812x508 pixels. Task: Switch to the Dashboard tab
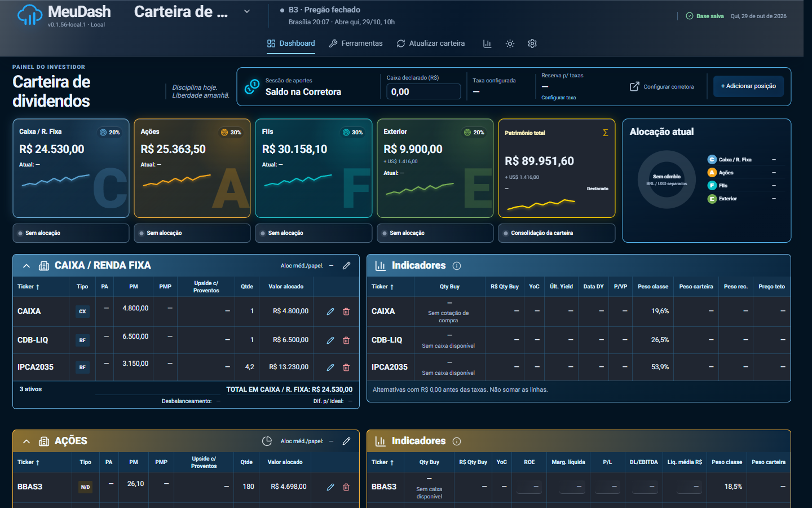coord(291,43)
